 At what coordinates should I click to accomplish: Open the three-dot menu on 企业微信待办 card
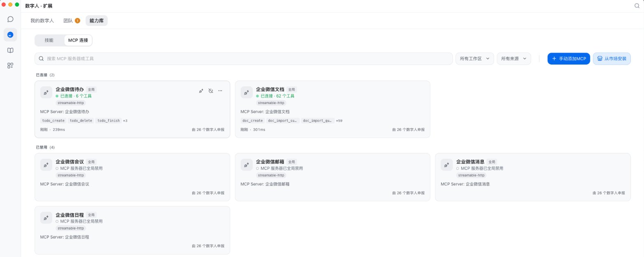220,90
